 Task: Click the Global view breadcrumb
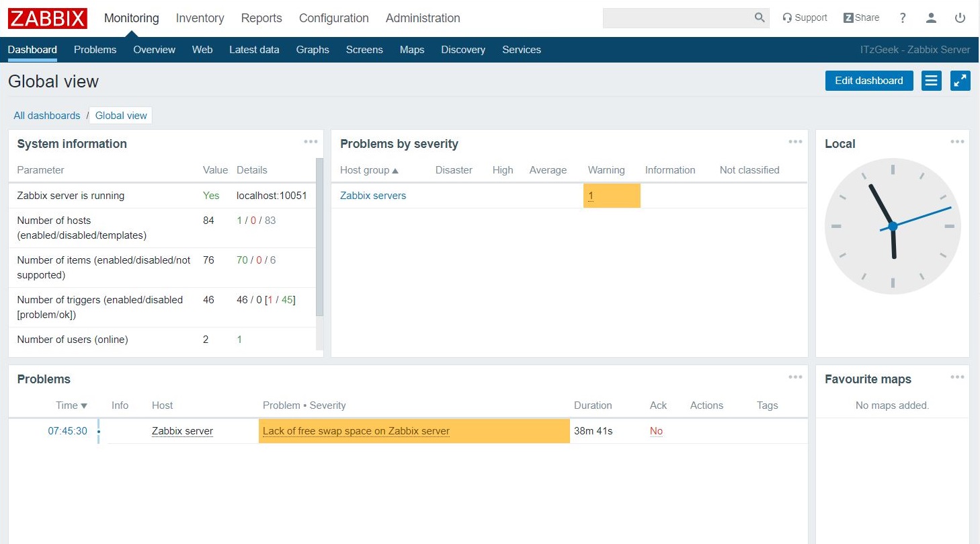pyautogui.click(x=121, y=116)
